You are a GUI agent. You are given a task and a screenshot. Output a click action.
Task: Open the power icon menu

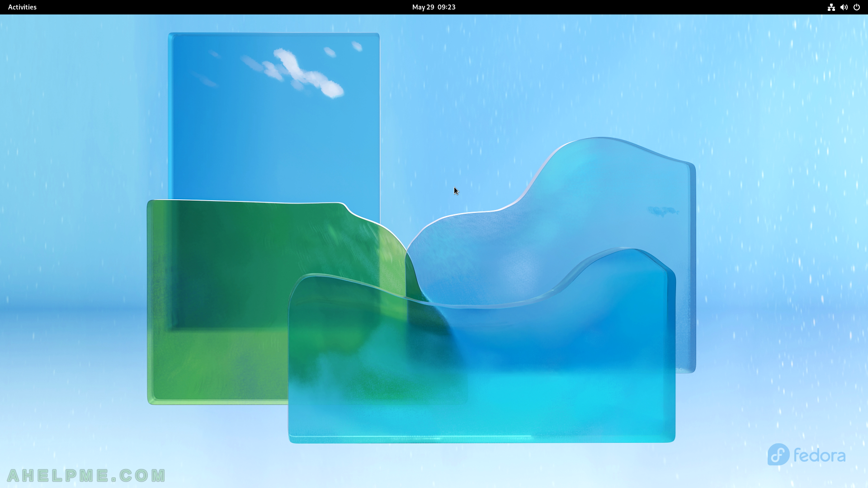tap(856, 7)
